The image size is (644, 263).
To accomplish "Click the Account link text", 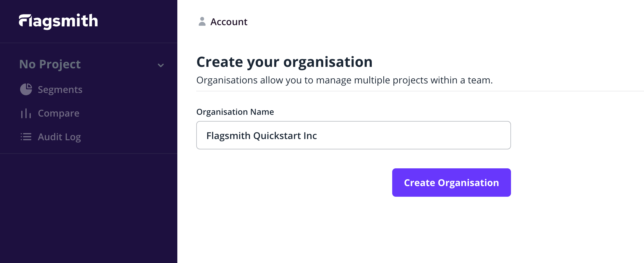I will click(x=229, y=22).
